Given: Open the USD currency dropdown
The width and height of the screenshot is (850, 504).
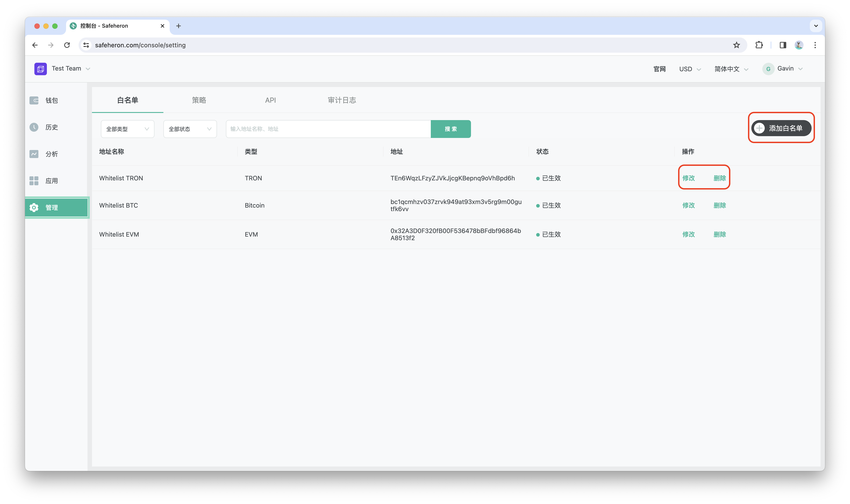Looking at the screenshot, I should pos(690,69).
